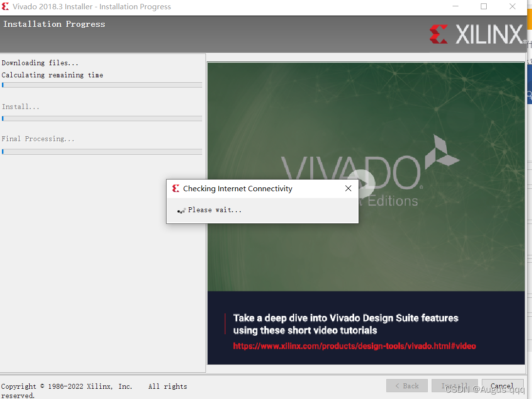The image size is (532, 399).
Task: Close the Checking Internet Connectivity dialog
Action: coord(348,188)
